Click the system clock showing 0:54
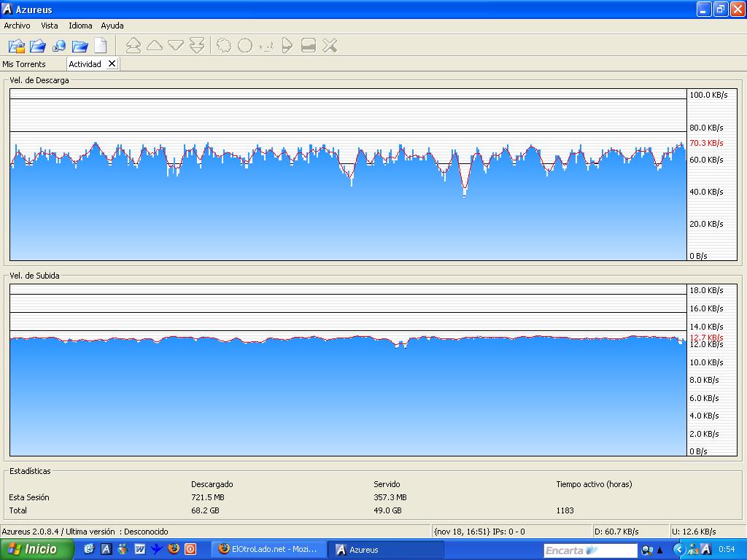This screenshot has width=747, height=560. (727, 550)
